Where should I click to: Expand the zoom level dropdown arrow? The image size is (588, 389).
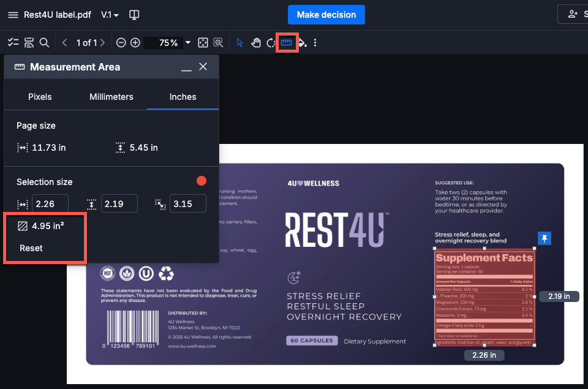(x=188, y=43)
